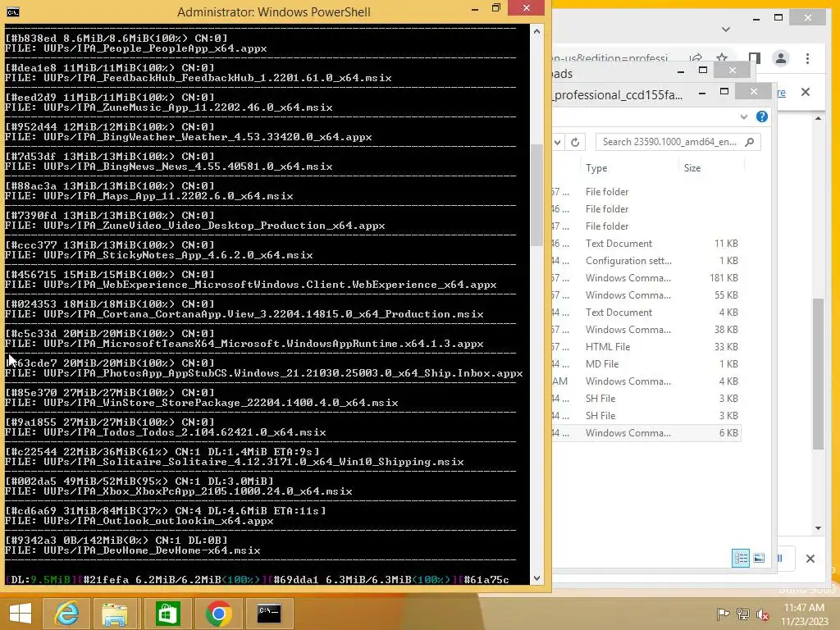Click the IPA_Outlook_outlookim_x64.appx line
This screenshot has height=630, width=840.
(x=139, y=521)
